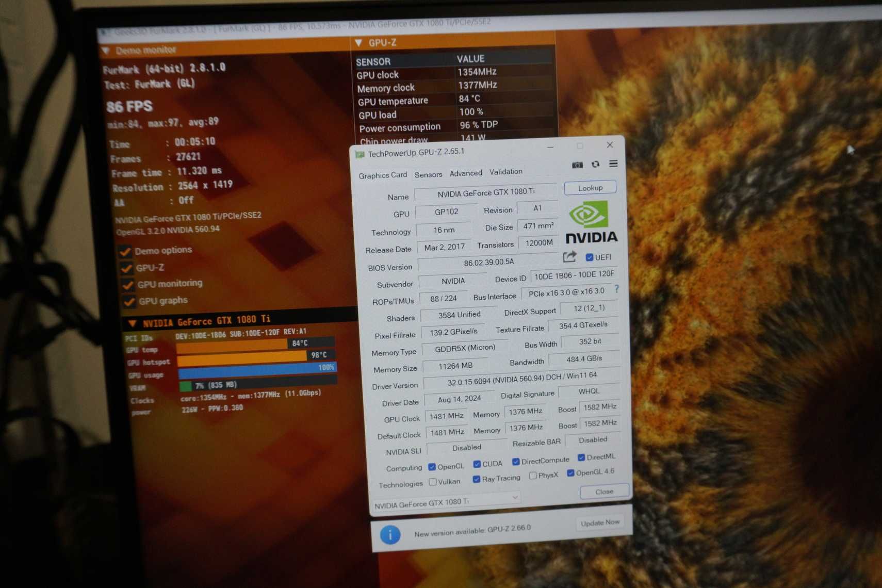Click the Bus Interface question mark

pos(616,289)
